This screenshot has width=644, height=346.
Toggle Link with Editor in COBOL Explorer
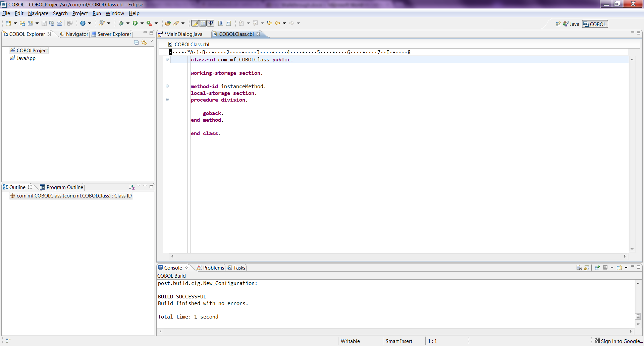click(x=144, y=42)
